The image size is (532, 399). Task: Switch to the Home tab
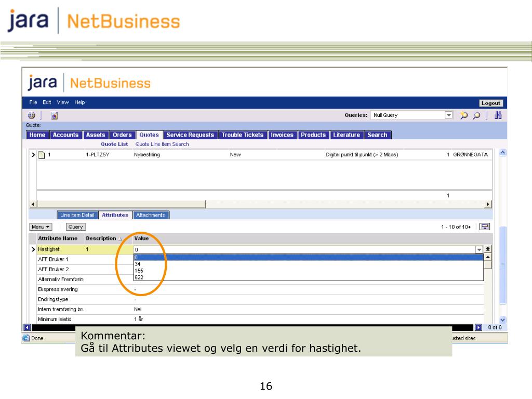click(37, 135)
